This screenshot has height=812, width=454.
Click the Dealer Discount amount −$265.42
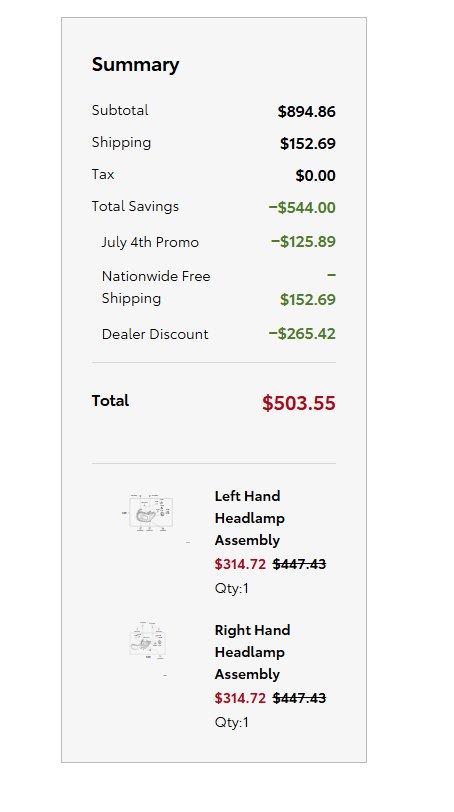coord(302,334)
